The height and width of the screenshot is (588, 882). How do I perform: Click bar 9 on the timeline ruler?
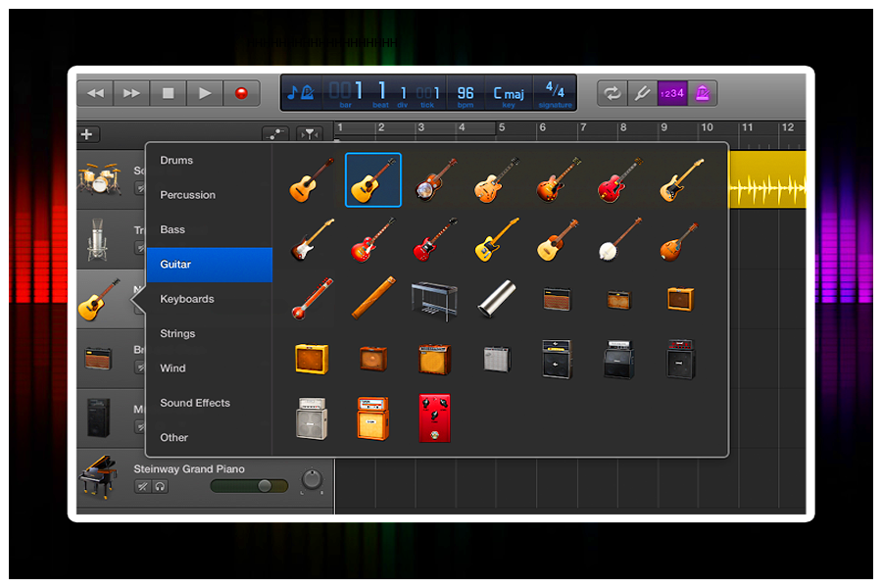tap(664, 127)
